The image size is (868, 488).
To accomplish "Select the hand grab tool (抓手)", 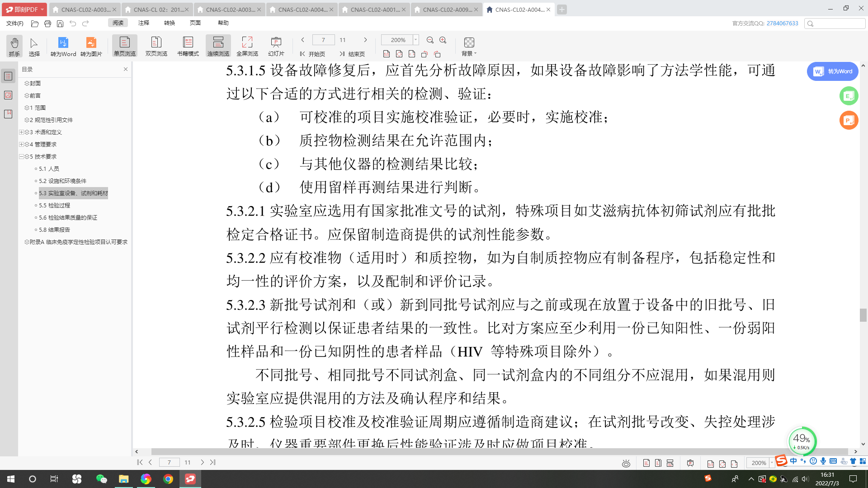I will coord(14,46).
